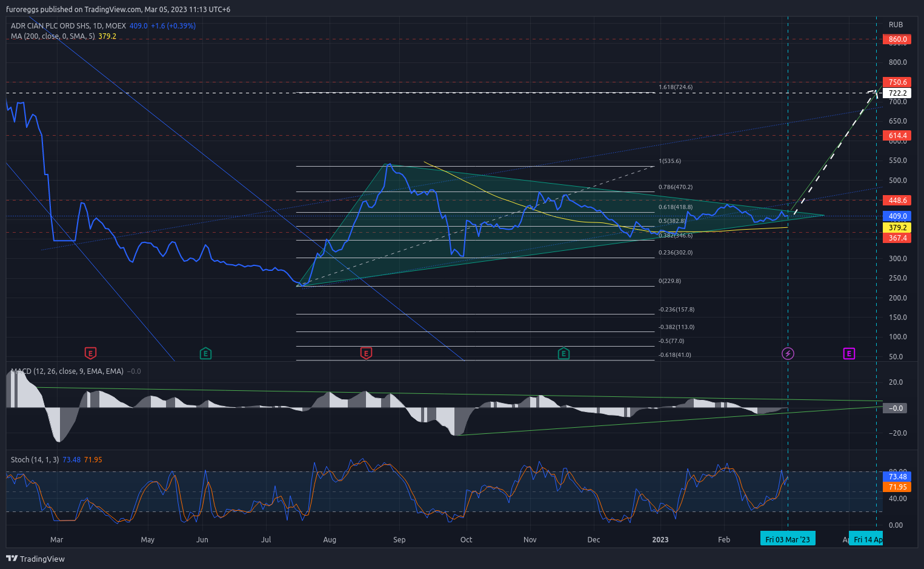924x569 pixels.
Task: Click the Sep label on the time axis
Action: point(399,540)
